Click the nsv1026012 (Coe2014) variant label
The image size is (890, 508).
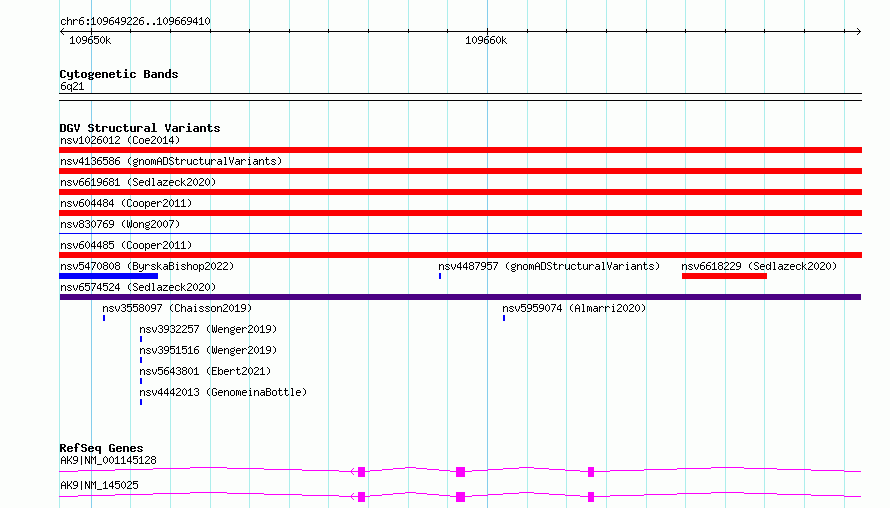[120, 140]
